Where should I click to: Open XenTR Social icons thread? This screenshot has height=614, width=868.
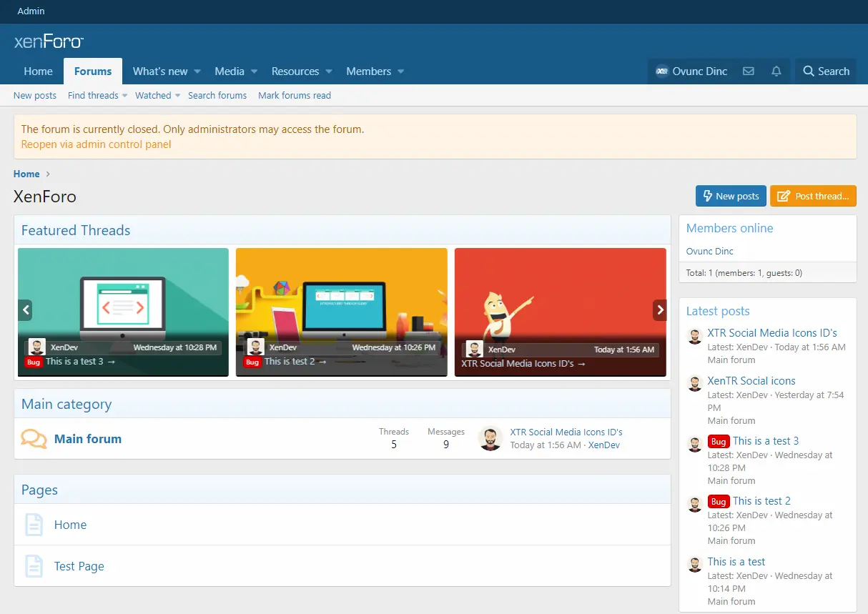coord(751,381)
